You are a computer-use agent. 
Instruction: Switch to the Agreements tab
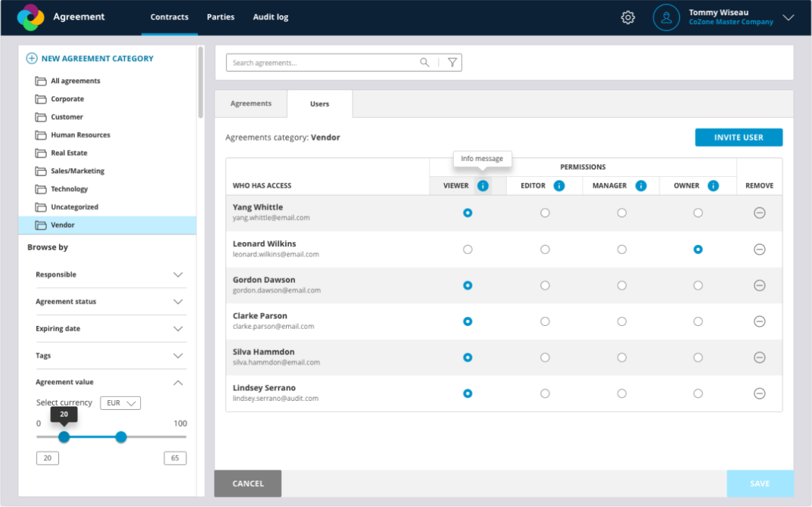click(x=251, y=103)
